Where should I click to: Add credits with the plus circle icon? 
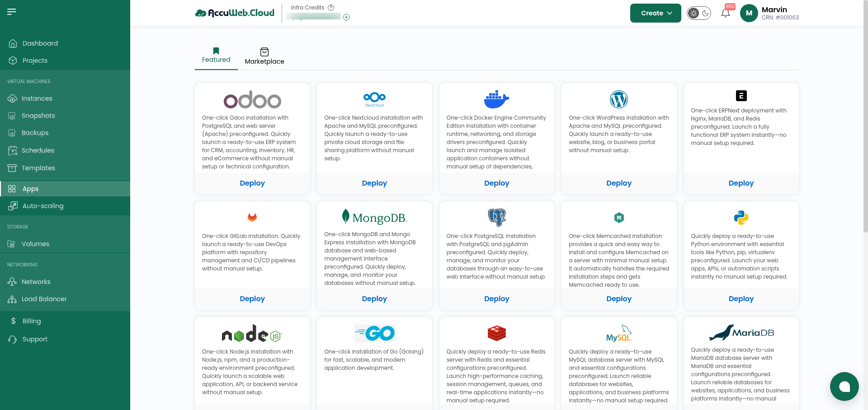pyautogui.click(x=346, y=17)
